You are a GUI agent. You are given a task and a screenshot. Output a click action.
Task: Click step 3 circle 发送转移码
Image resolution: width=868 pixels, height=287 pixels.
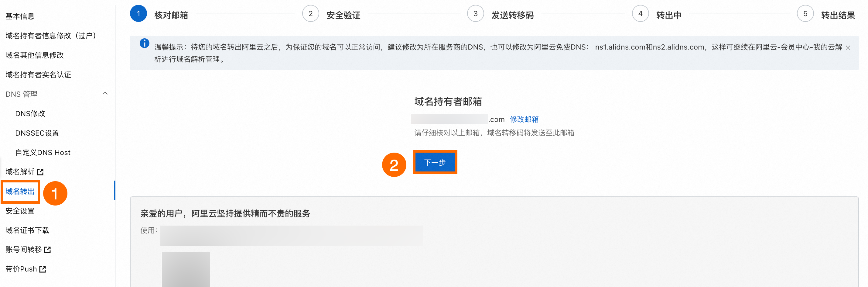pyautogui.click(x=475, y=14)
